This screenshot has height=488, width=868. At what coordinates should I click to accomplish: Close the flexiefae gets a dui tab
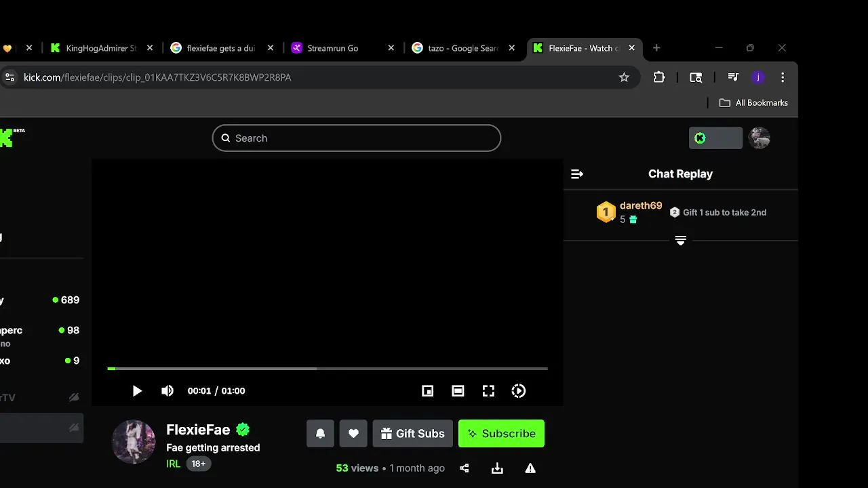(x=271, y=48)
